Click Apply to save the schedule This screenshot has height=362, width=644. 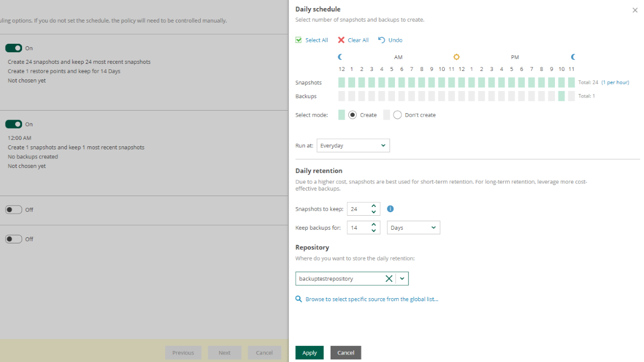click(309, 352)
